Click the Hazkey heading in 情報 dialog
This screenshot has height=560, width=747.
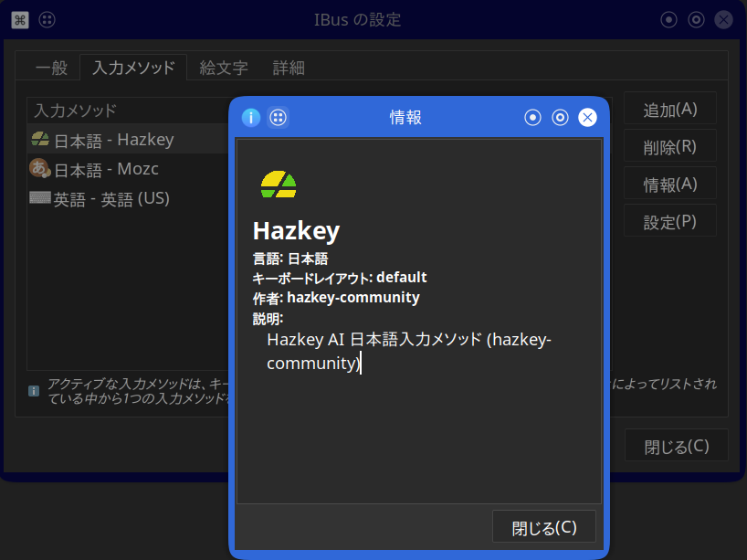[x=296, y=231]
